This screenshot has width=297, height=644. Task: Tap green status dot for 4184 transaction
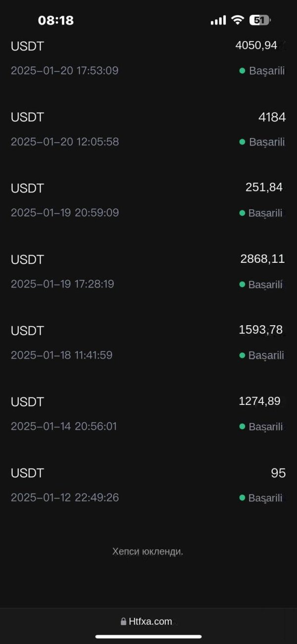click(x=242, y=142)
